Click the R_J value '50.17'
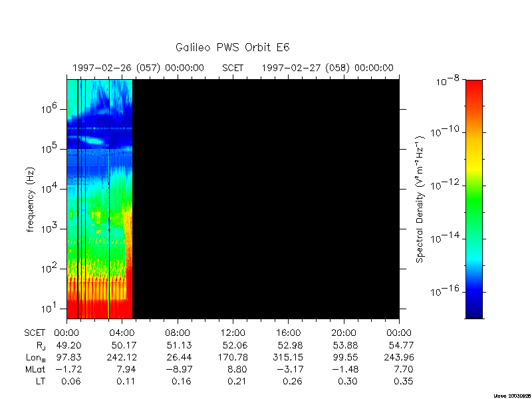This screenshot has width=532, height=399. 124,345
